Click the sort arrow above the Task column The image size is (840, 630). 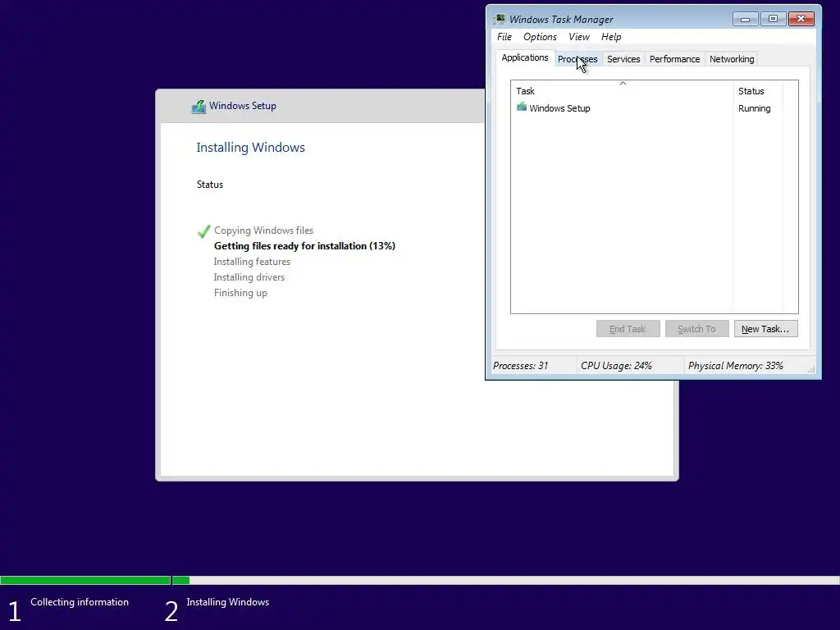(623, 83)
